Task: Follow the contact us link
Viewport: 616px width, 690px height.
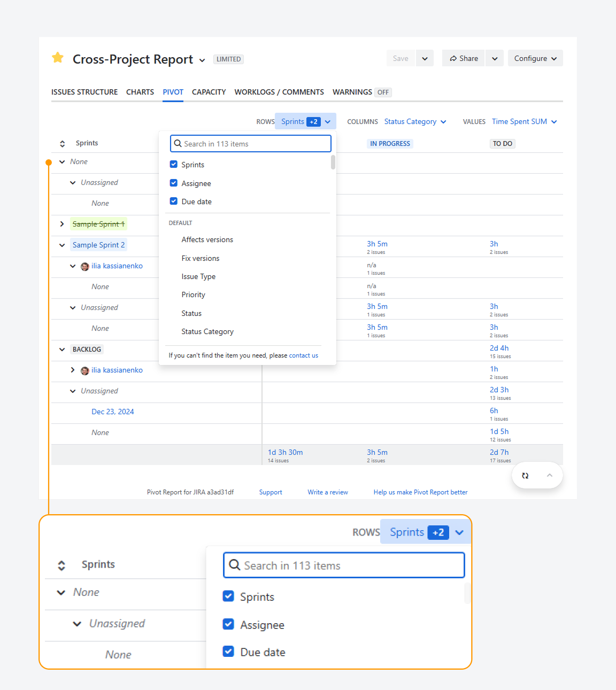Action: [304, 355]
